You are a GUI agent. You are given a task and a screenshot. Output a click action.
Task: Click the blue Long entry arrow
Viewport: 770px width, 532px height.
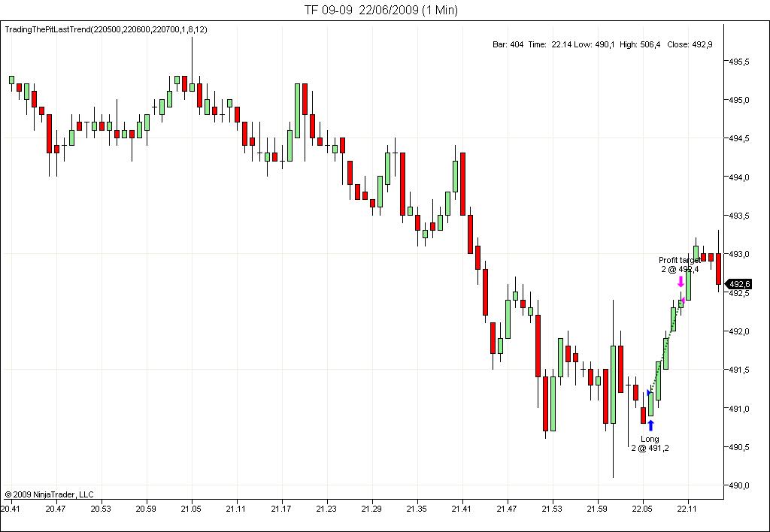pos(650,425)
